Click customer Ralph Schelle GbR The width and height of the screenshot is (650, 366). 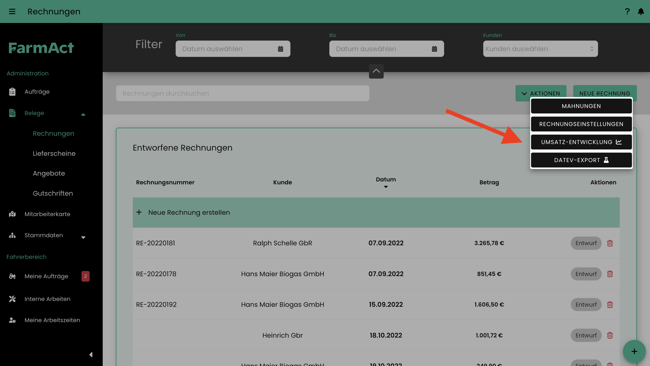pos(282,243)
